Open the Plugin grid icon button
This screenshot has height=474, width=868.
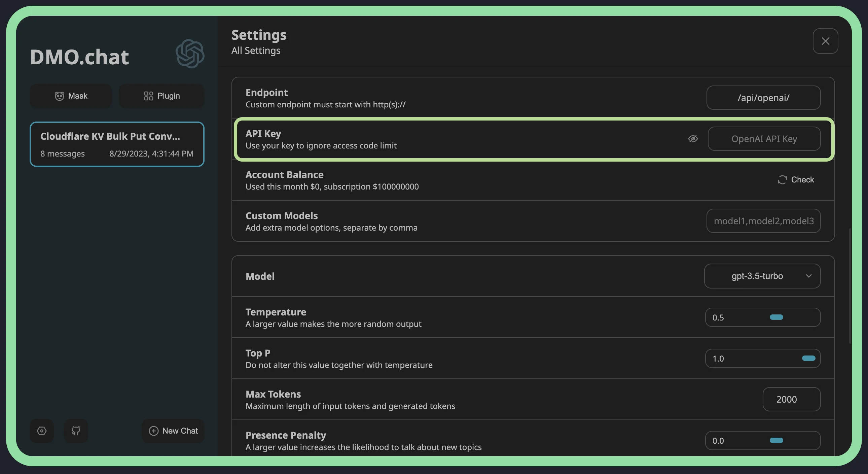coord(148,96)
